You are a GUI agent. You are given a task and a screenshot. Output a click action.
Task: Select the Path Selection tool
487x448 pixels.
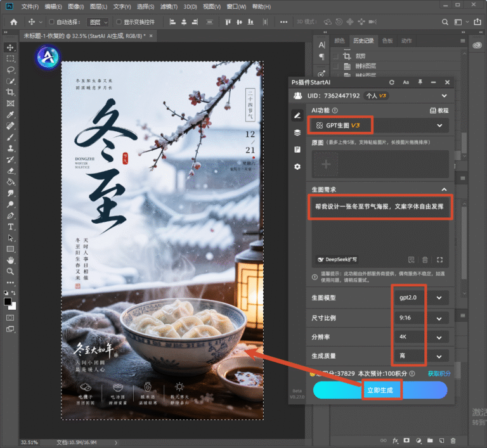tap(10, 238)
